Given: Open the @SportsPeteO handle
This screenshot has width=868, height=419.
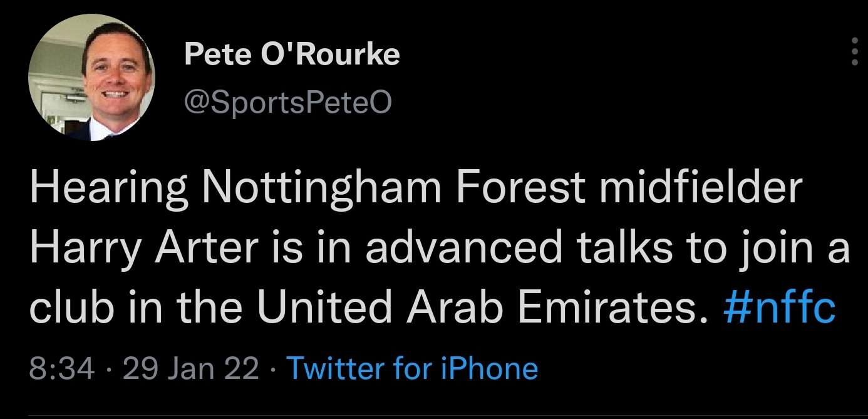Looking at the screenshot, I should (x=287, y=103).
